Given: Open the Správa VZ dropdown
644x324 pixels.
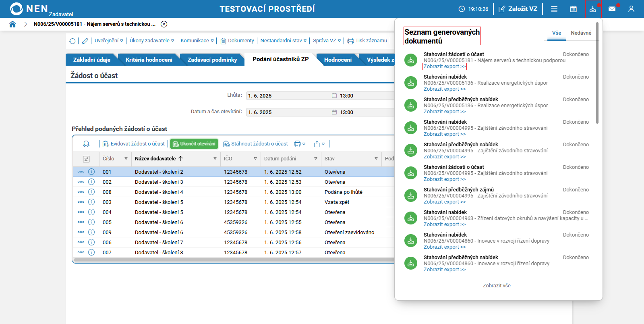Looking at the screenshot, I should coord(327,41).
